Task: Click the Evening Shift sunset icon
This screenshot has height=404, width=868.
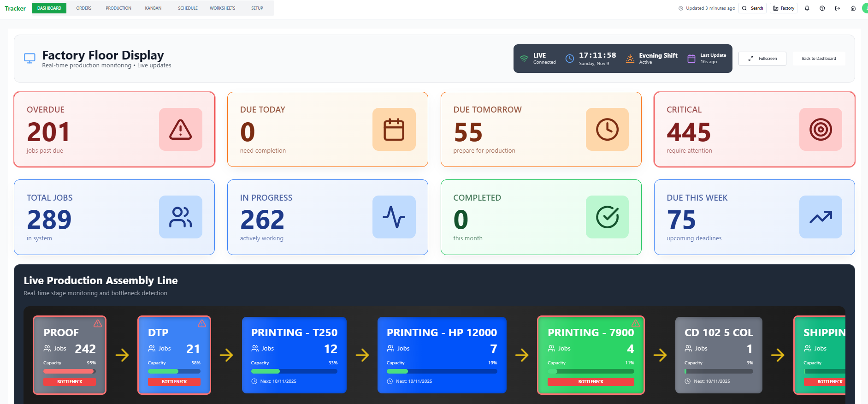Action: (630, 59)
